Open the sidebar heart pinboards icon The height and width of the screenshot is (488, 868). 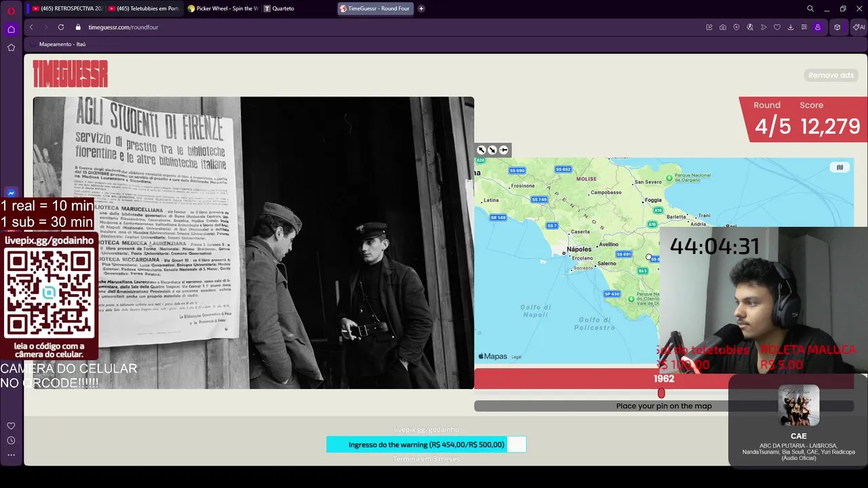point(11,426)
